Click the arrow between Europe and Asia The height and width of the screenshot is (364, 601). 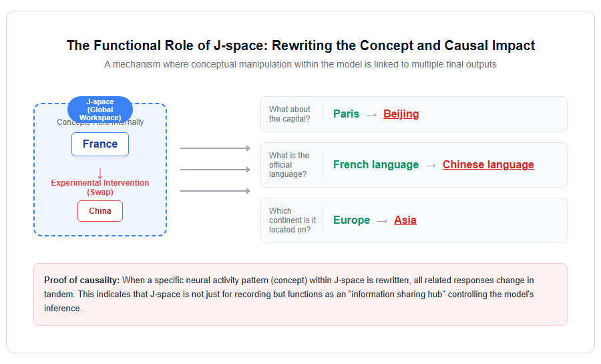382,220
